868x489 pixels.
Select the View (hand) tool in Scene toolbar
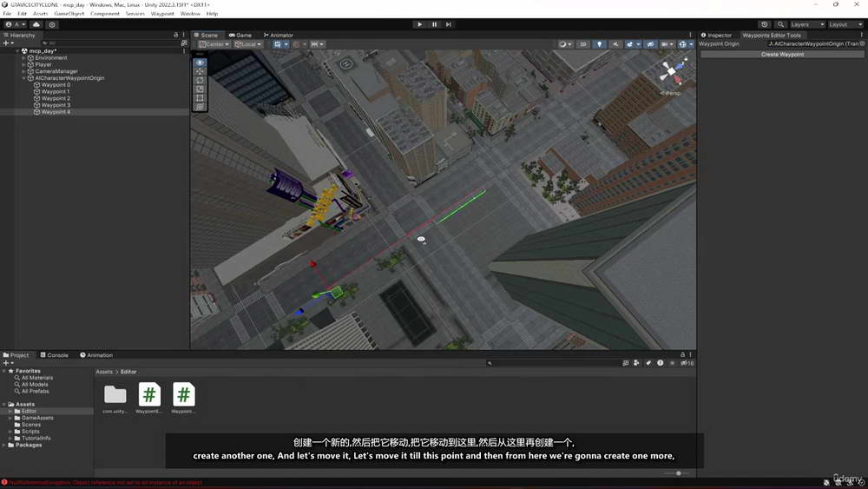coord(200,63)
